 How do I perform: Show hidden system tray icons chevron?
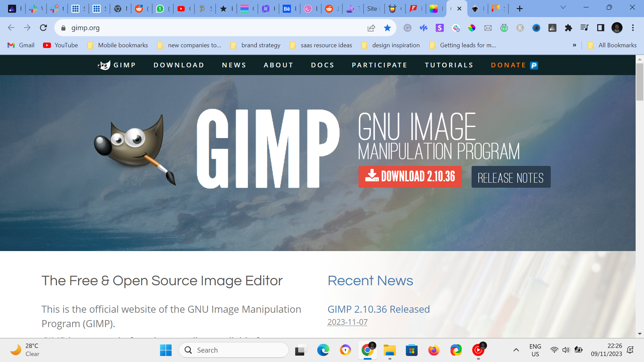516,350
